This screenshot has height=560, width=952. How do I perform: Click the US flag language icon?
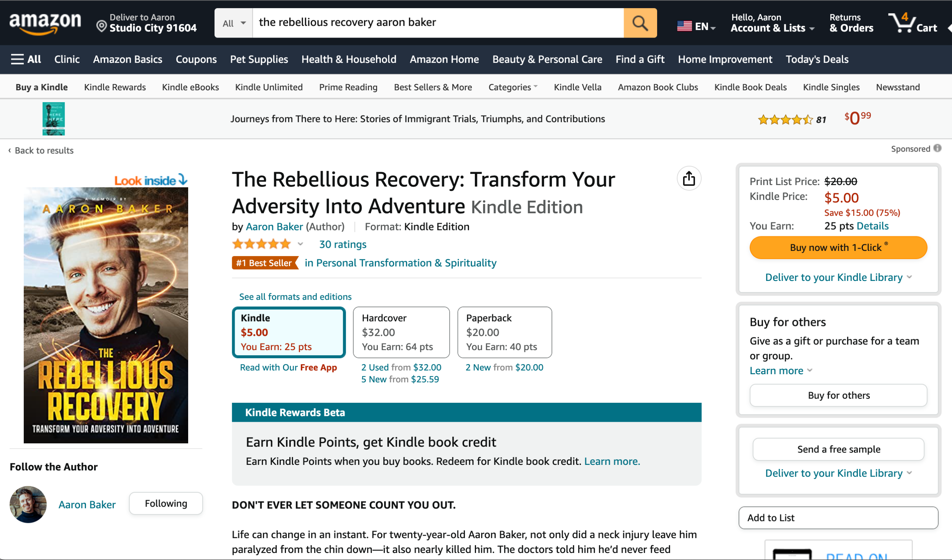(x=684, y=26)
